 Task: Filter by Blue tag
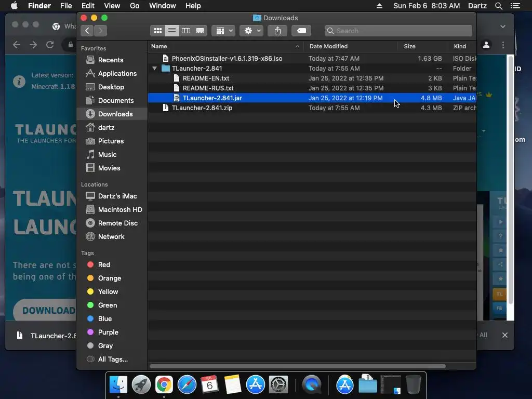(112, 319)
